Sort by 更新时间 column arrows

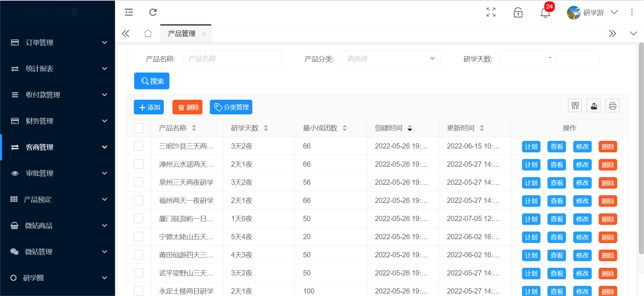[x=482, y=128]
